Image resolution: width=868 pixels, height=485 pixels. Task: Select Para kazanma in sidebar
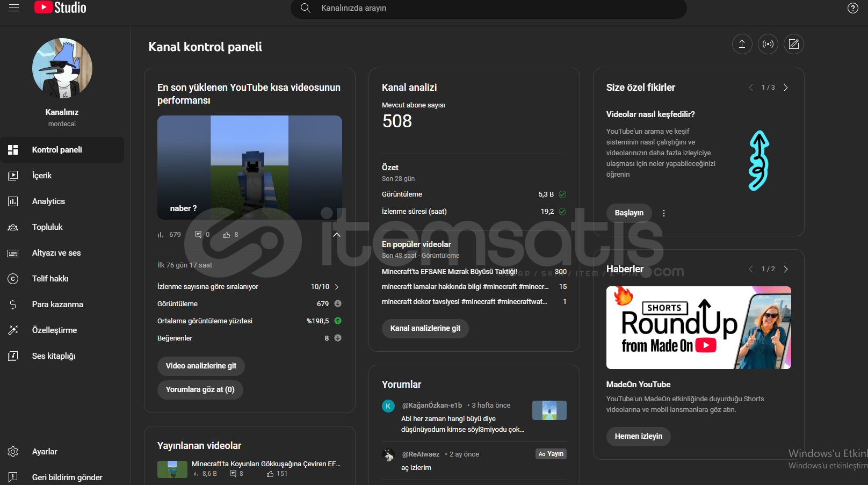coord(57,305)
